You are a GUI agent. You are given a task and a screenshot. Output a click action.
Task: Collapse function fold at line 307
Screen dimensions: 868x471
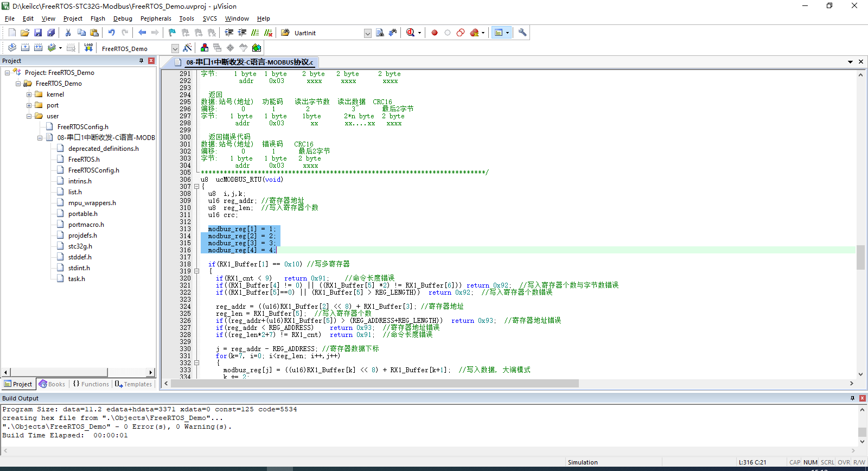pos(196,186)
